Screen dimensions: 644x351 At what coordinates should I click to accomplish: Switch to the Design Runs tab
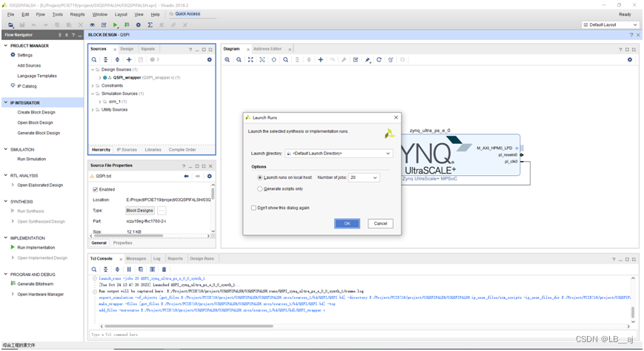tap(202, 258)
